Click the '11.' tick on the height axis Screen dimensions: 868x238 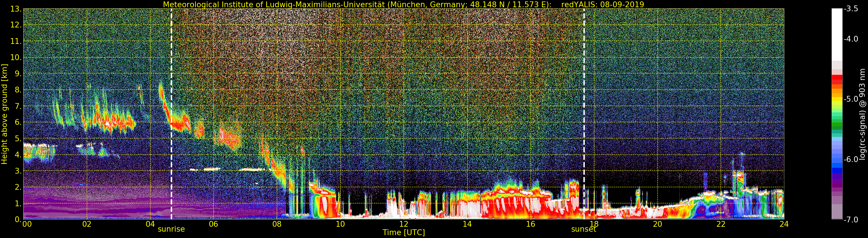pyautogui.click(x=16, y=41)
